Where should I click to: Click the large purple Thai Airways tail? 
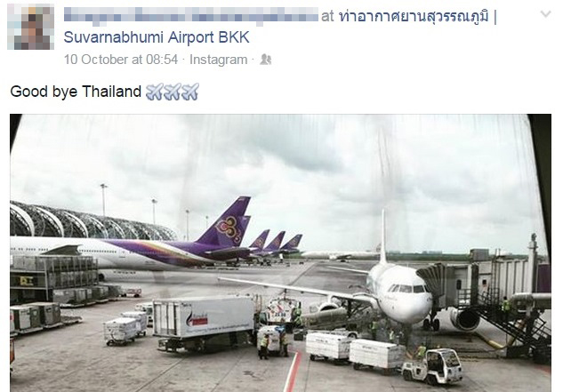(x=225, y=221)
